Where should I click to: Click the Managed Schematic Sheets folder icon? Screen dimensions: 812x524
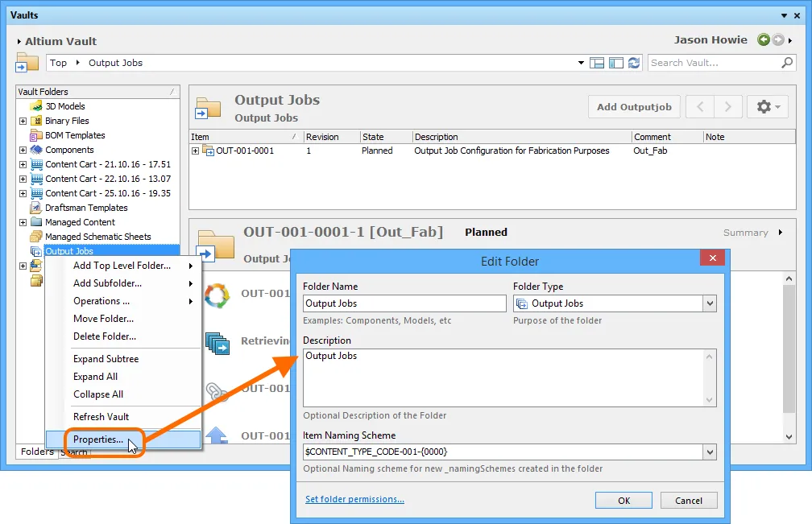click(x=36, y=237)
